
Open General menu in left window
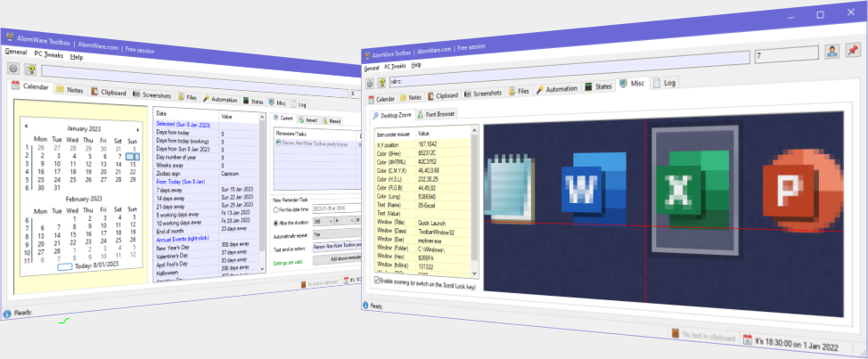16,52
